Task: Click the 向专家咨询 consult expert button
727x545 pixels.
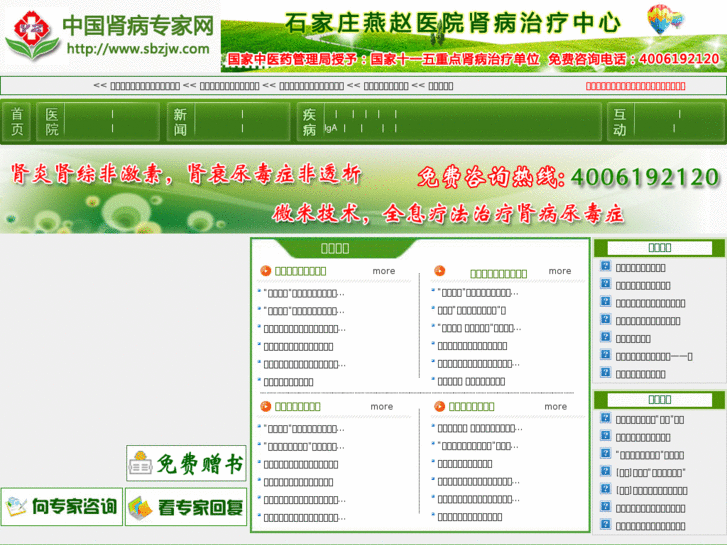Action: point(61,507)
